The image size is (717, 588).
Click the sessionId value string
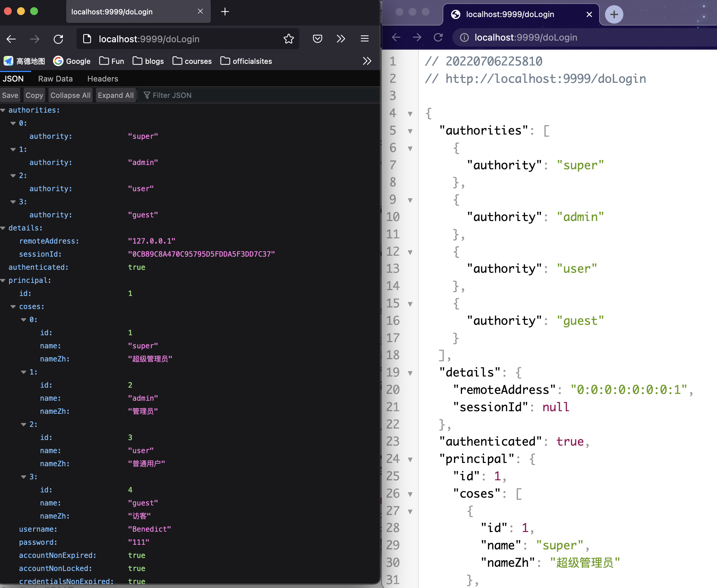pos(202,254)
